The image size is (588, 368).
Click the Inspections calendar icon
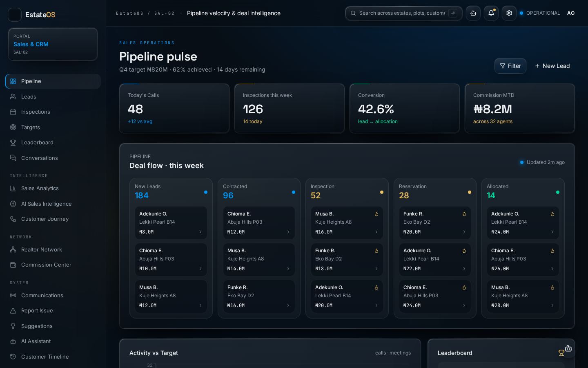point(13,112)
